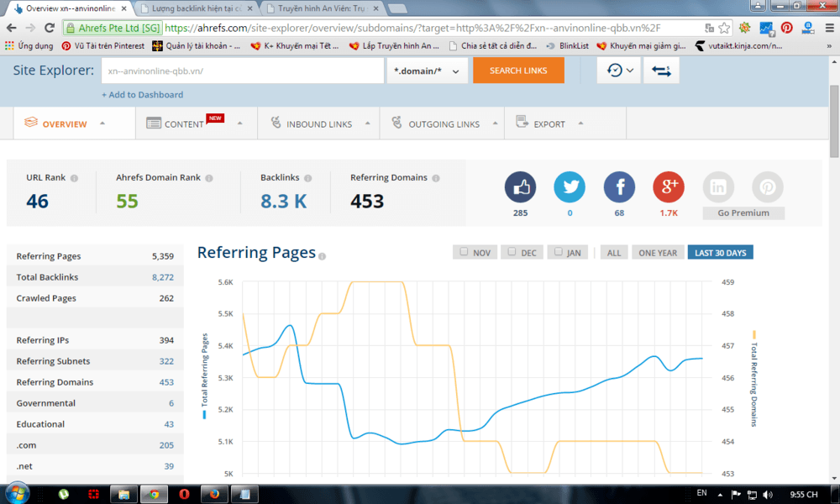Image resolution: width=840 pixels, height=504 pixels.
Task: Click the info icon beside URL Rank
Action: [74, 178]
